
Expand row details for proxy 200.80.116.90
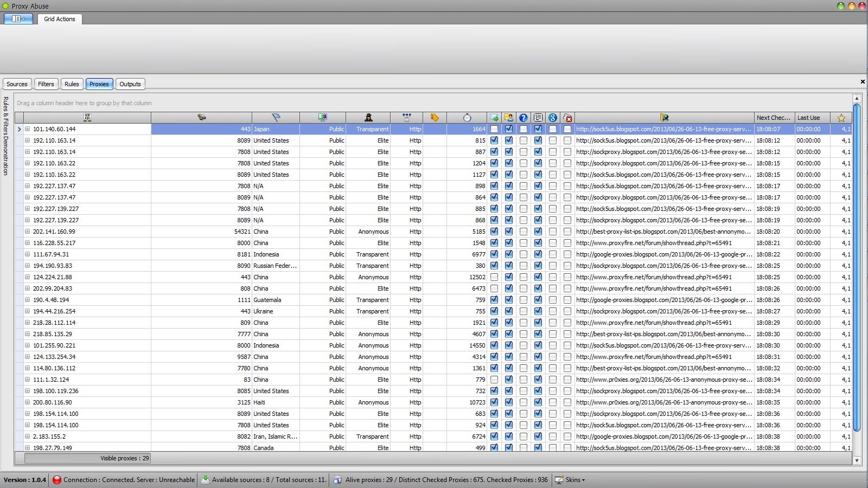pos(27,402)
